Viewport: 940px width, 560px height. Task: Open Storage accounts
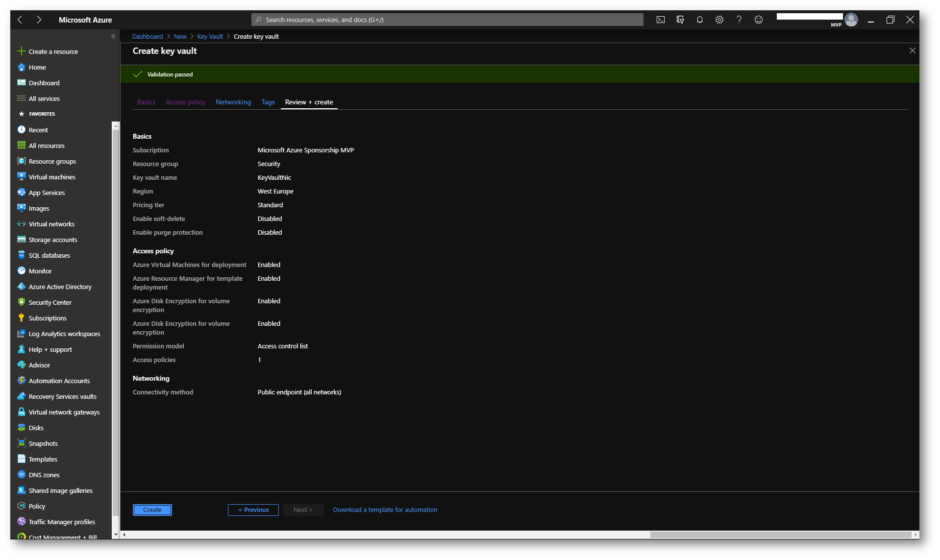click(53, 240)
